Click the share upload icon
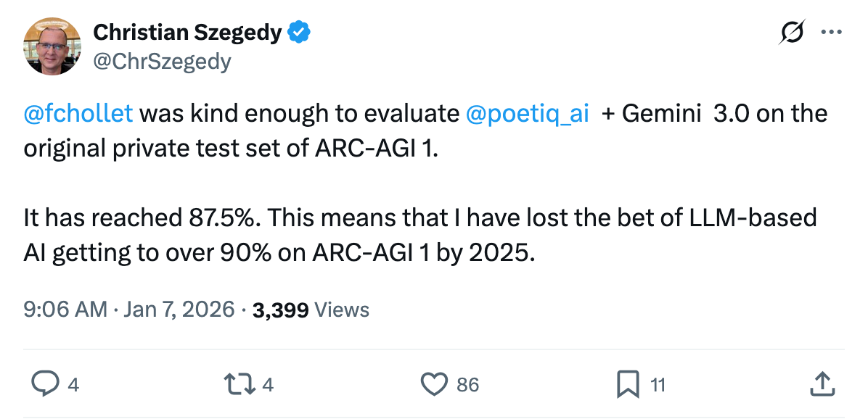The width and height of the screenshot is (868, 419). click(x=820, y=382)
